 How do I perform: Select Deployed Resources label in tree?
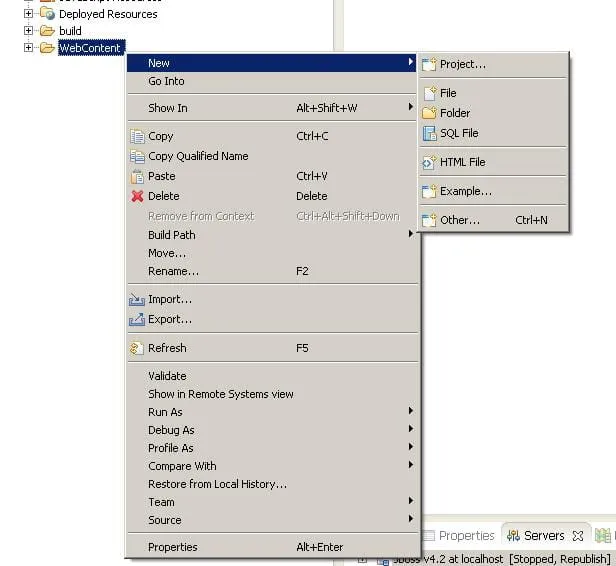(x=108, y=14)
